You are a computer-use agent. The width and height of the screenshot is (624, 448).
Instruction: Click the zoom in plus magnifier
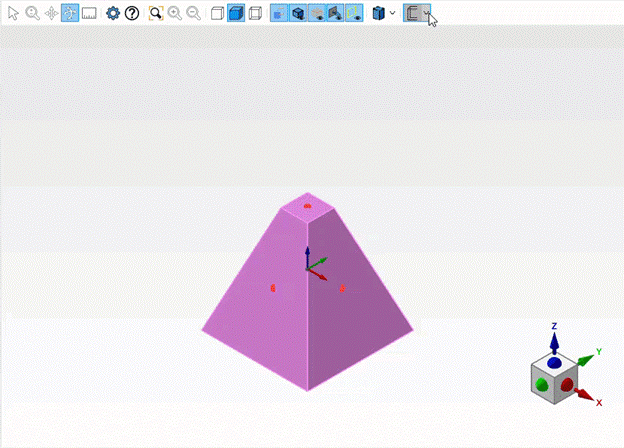tap(175, 13)
